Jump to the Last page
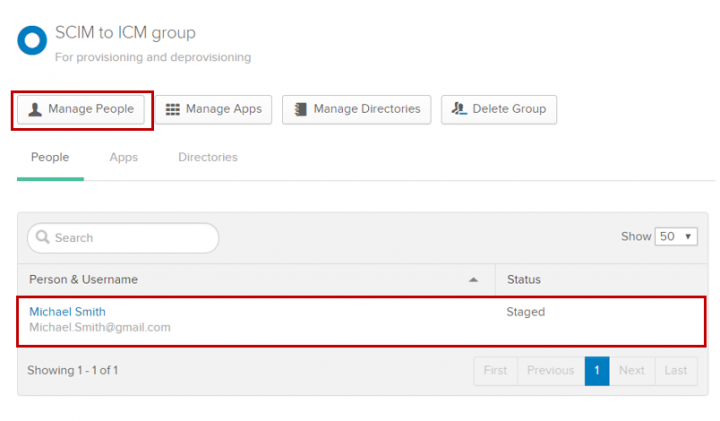The width and height of the screenshot is (720, 421). coord(675,370)
